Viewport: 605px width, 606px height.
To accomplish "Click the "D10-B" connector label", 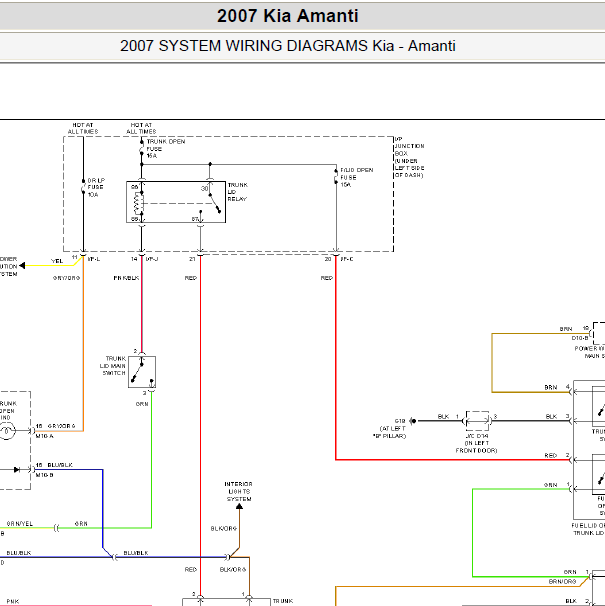I will click(580, 338).
